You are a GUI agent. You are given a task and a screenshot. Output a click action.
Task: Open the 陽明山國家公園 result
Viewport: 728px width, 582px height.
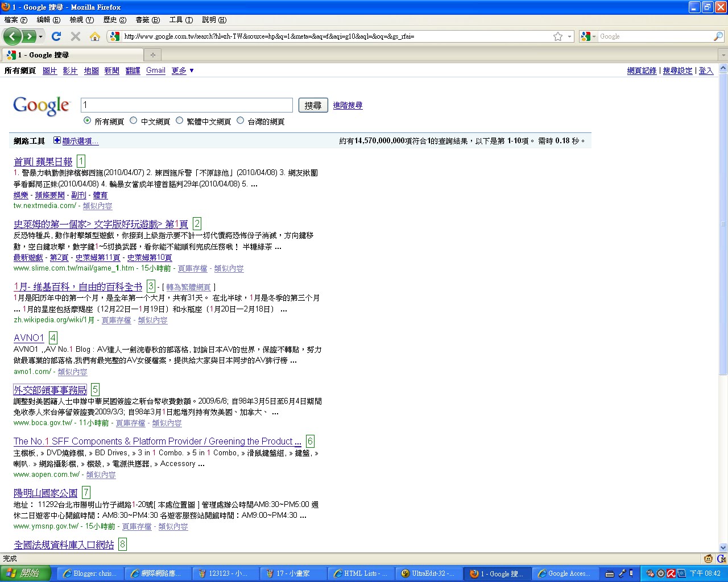(45, 493)
